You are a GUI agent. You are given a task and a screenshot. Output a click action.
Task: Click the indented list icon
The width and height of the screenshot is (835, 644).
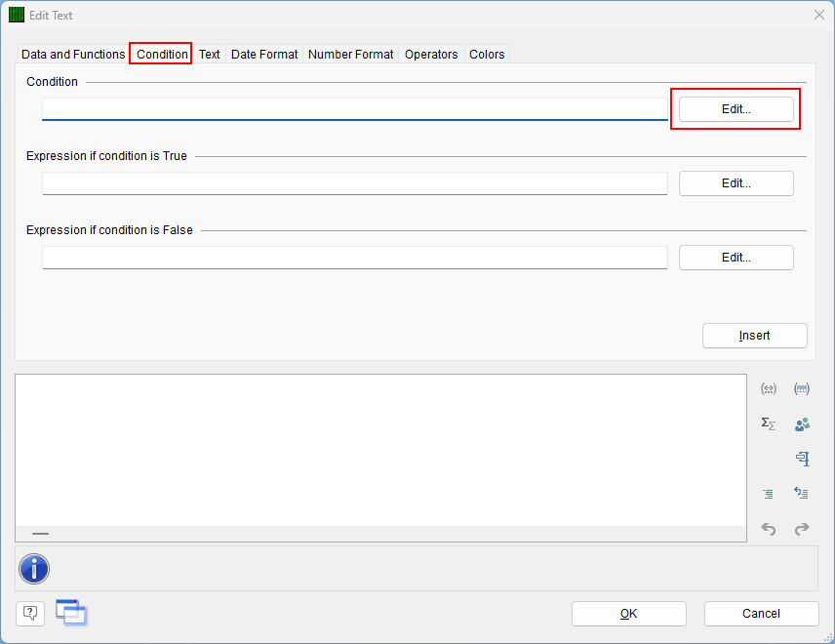click(768, 494)
